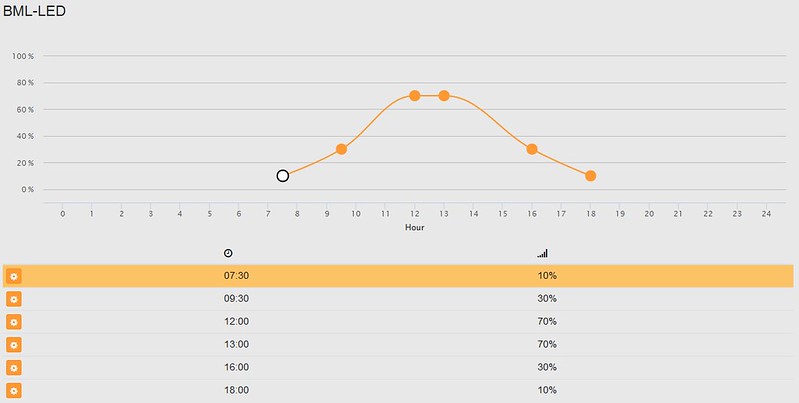Select the highlighted 07:30 schedule row
The height and width of the screenshot is (403, 799).
(398, 276)
